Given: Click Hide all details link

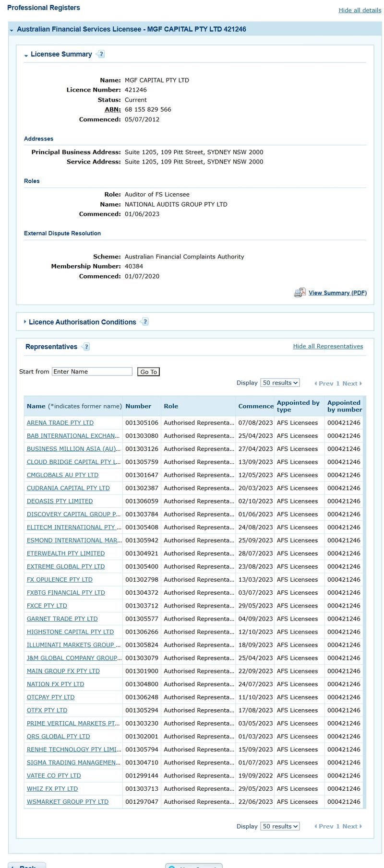Looking at the screenshot, I should tap(360, 10).
